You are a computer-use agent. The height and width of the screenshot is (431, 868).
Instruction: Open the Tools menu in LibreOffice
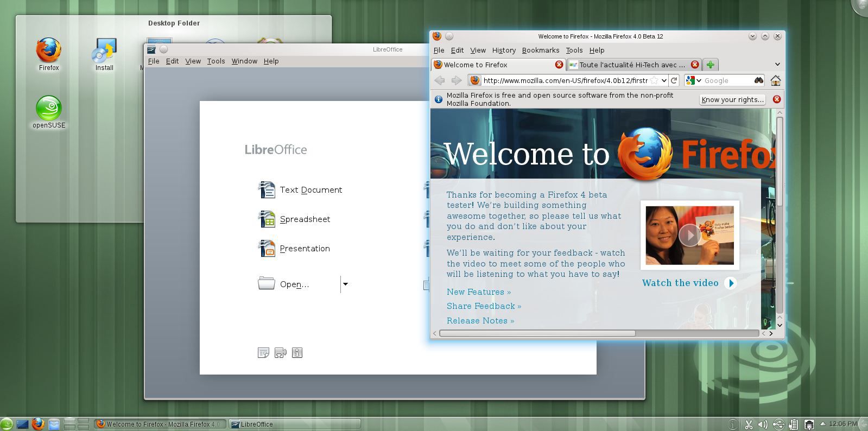216,61
